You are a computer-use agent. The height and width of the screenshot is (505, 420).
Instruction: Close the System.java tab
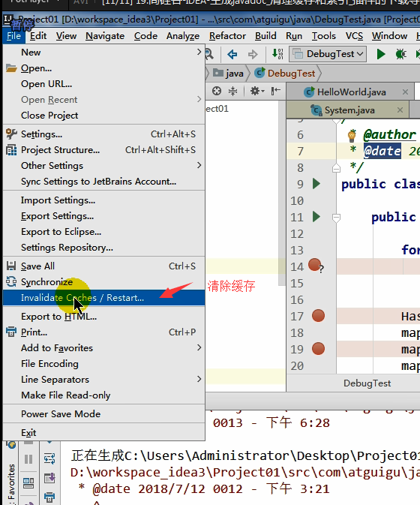pyautogui.click(x=400, y=110)
